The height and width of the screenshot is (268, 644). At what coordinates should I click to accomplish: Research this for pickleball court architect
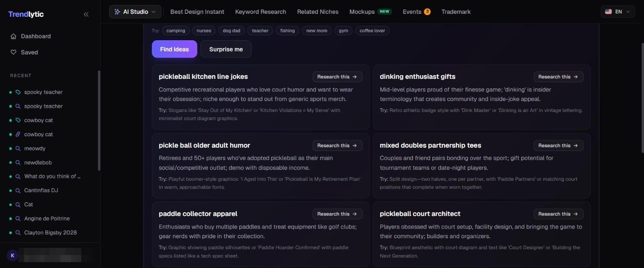[x=558, y=214]
